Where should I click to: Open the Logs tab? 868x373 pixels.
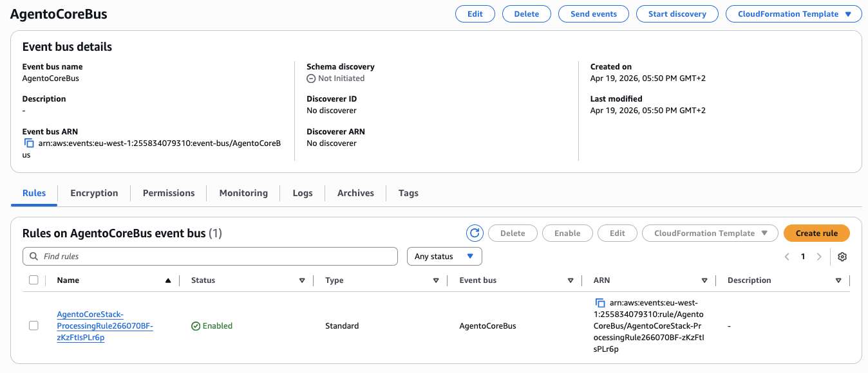click(303, 193)
